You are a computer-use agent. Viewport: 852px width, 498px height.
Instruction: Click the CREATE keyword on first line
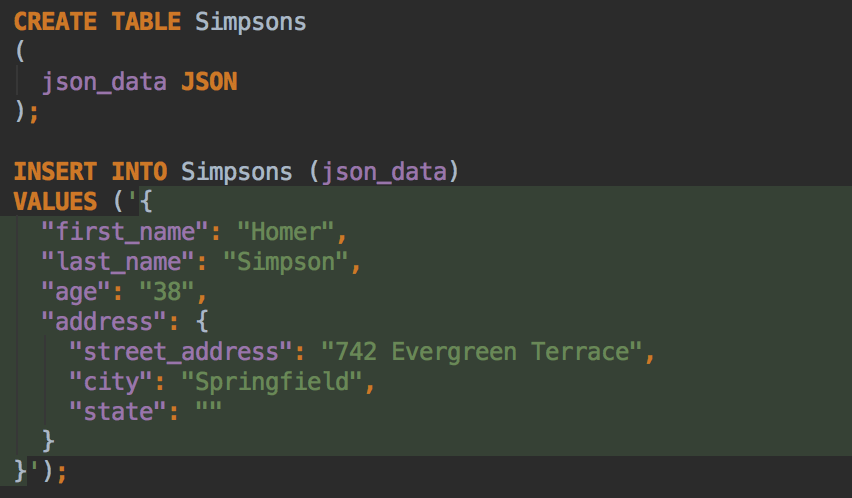coord(56,21)
